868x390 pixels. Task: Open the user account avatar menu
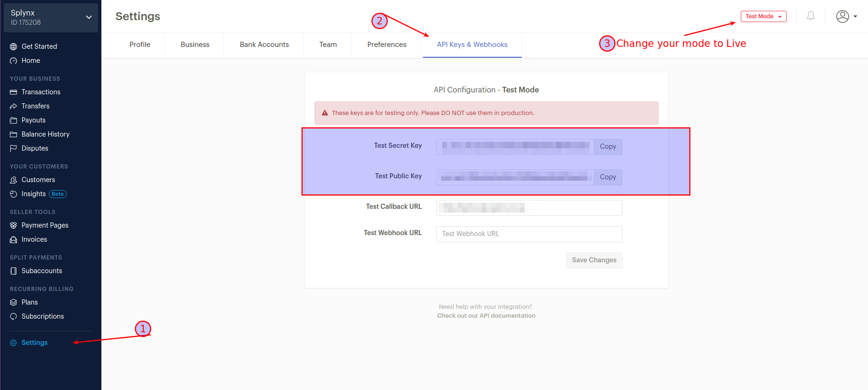click(x=846, y=16)
